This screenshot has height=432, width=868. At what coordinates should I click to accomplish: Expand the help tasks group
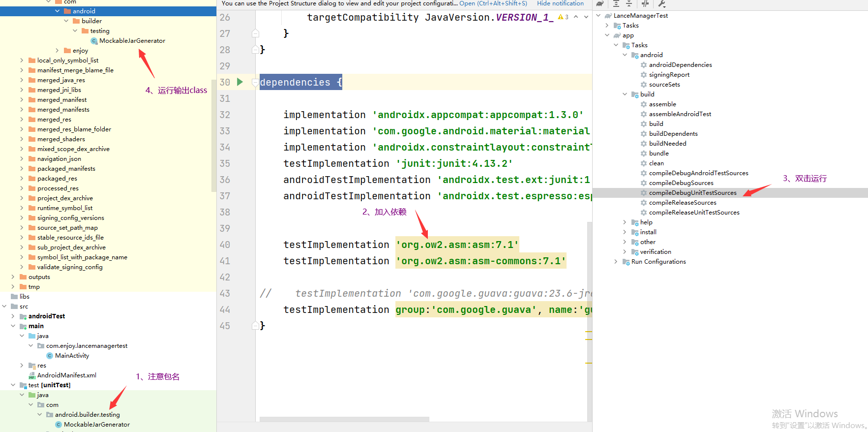click(625, 222)
